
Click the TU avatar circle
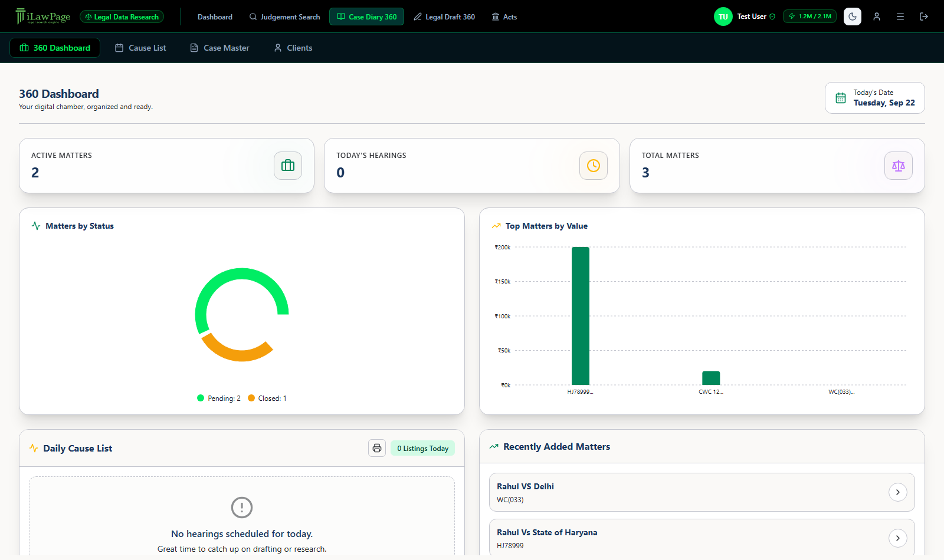point(723,17)
